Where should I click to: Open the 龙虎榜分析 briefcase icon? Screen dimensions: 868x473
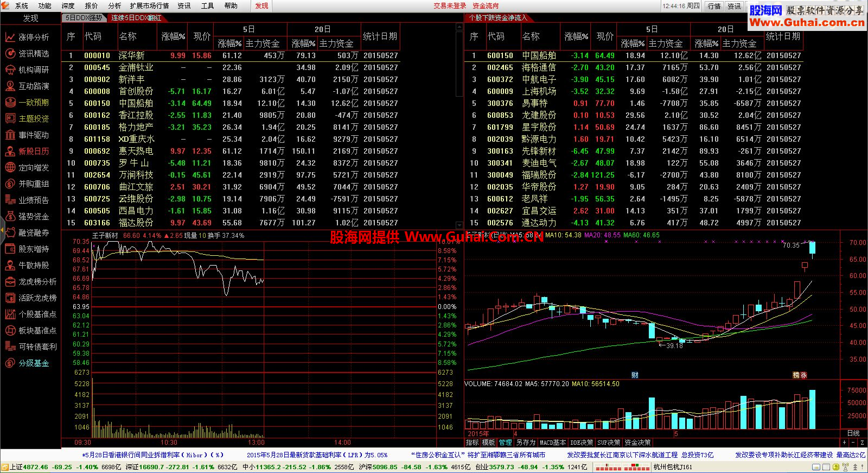[10, 281]
